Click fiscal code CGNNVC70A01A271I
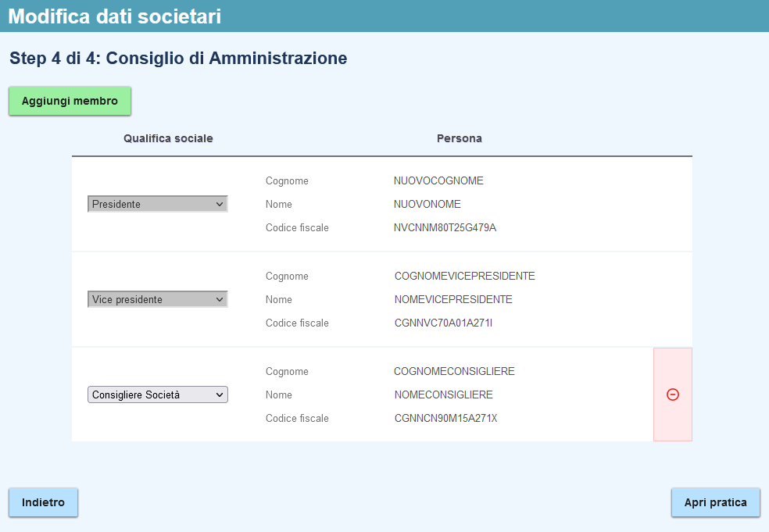Image resolution: width=769 pixels, height=532 pixels. click(x=443, y=323)
